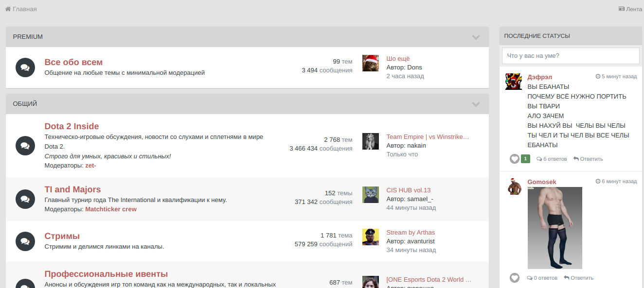The width and height of the screenshot is (644, 288).
Task: Click the forum icon next to Стримы
Action: pyautogui.click(x=25, y=241)
